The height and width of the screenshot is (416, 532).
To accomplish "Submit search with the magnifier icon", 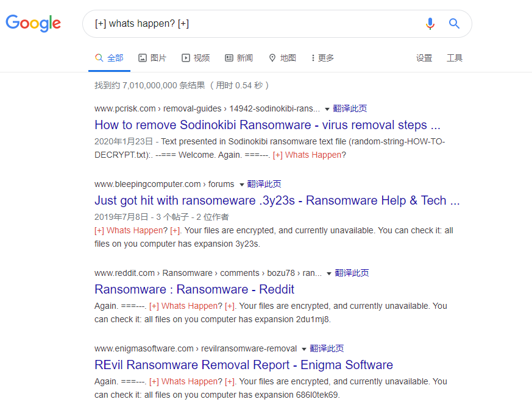I will pyautogui.click(x=455, y=23).
